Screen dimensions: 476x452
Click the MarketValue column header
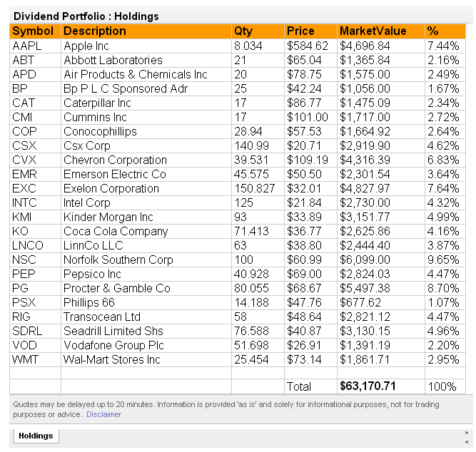373,31
